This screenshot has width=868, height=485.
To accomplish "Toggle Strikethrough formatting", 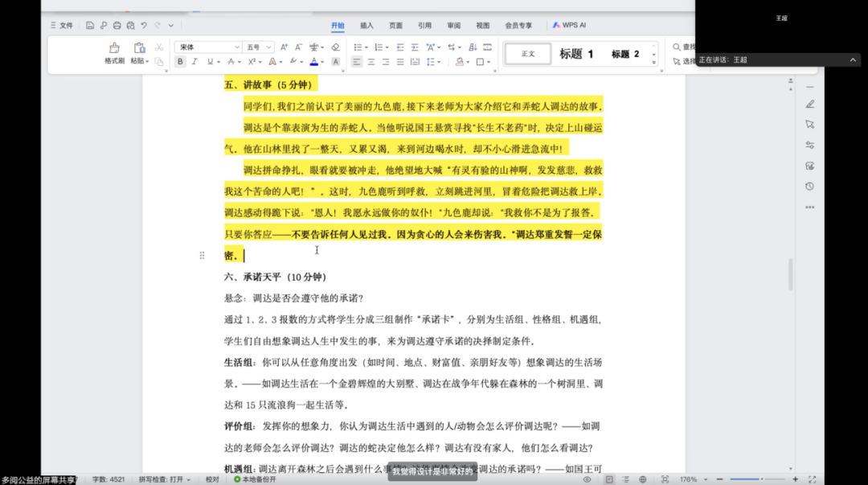I will [231, 62].
